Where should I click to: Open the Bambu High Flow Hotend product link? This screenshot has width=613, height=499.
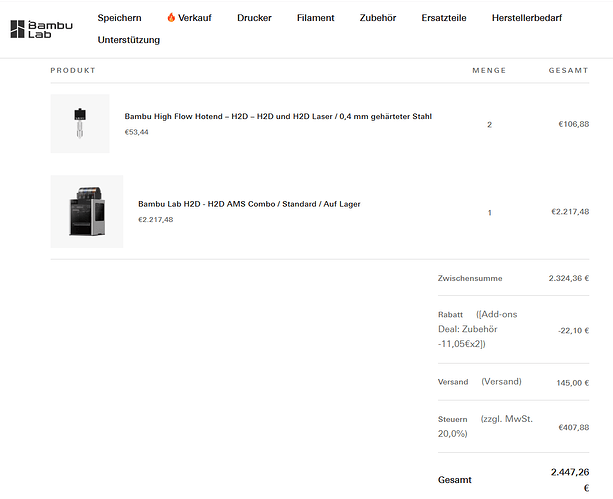(278, 117)
